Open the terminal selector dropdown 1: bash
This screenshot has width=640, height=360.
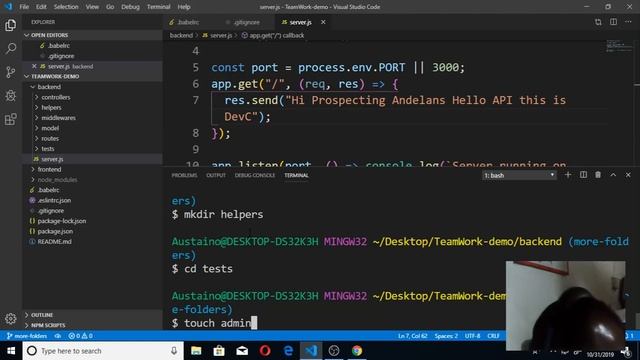click(519, 175)
